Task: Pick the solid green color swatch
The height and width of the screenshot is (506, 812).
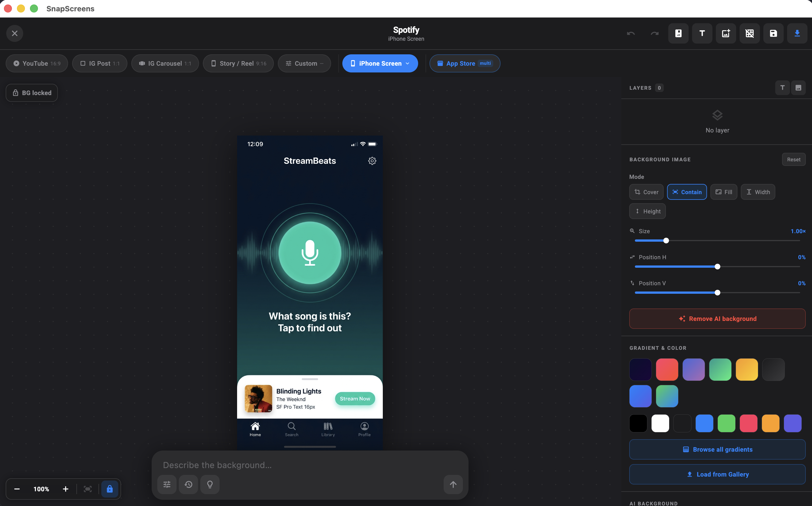Action: 726,423
